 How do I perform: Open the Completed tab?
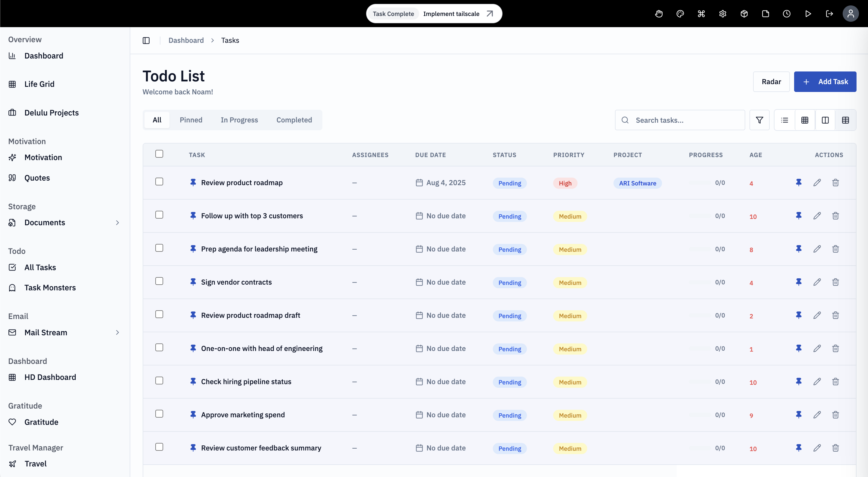coord(294,120)
